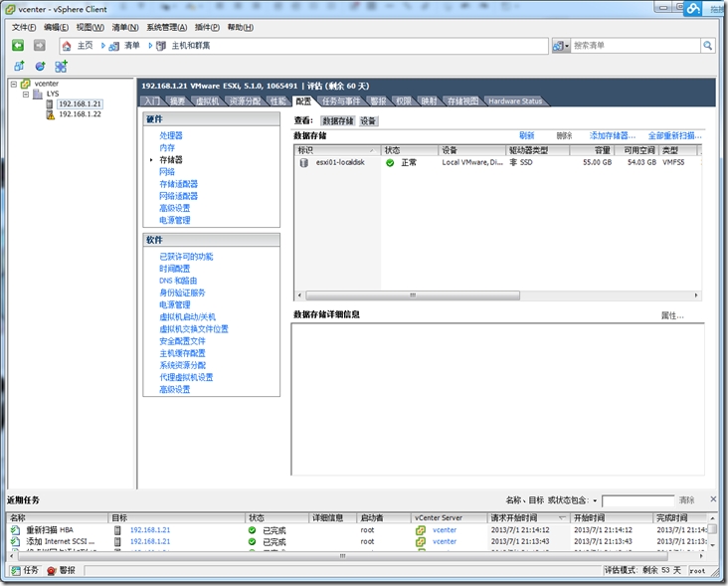Open Processors (处理器) hardware link
728x586 pixels.
tap(171, 135)
